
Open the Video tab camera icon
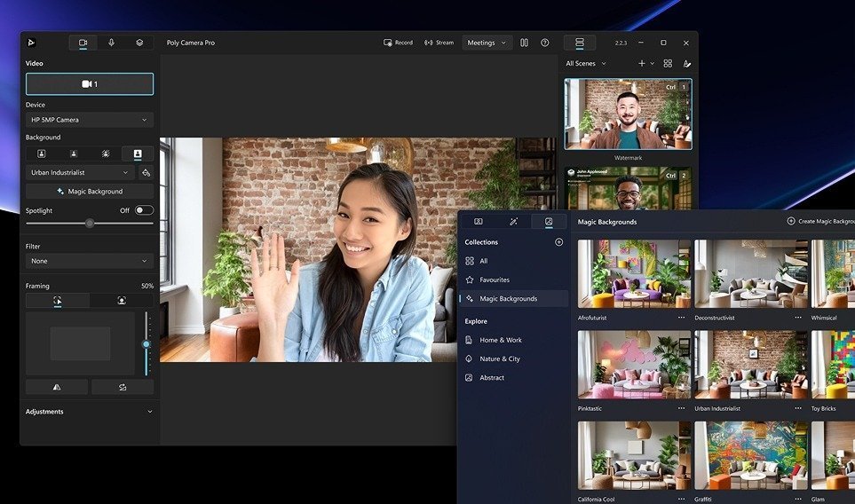tap(83, 43)
